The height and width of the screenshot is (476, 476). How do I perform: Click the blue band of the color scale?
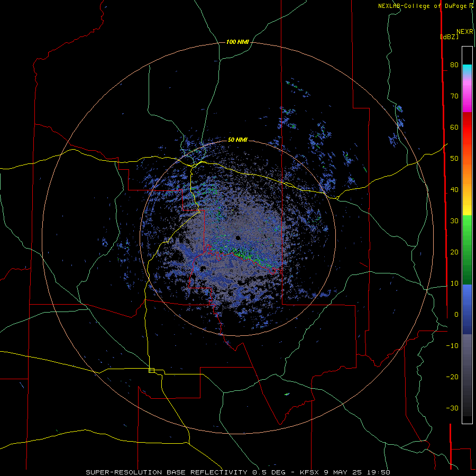(467, 309)
